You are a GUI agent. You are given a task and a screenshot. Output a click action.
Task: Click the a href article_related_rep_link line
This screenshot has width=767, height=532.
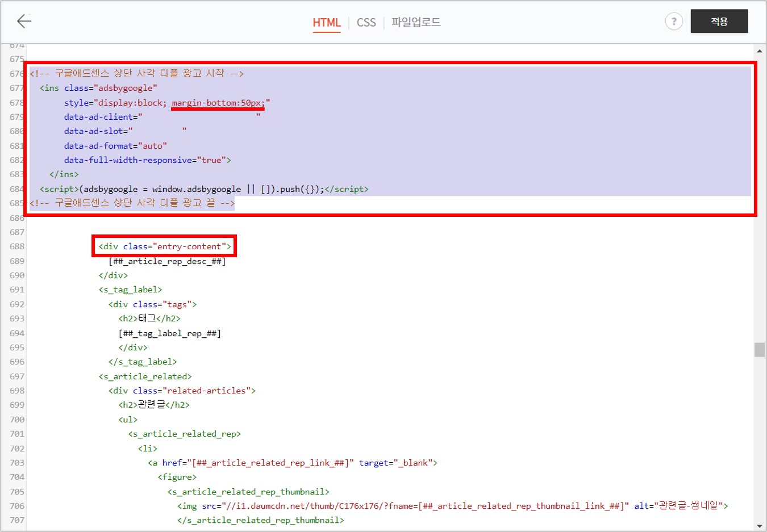(x=293, y=463)
